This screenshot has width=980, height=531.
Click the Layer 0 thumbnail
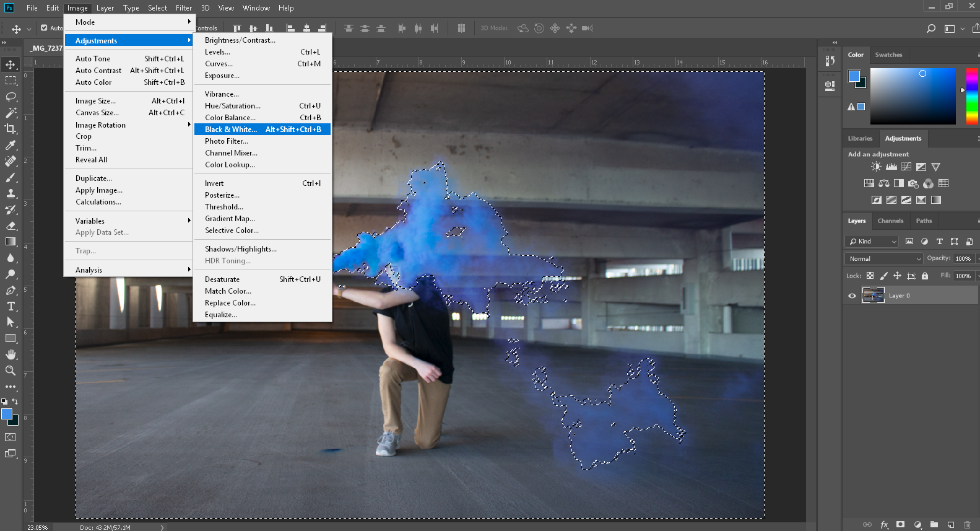tap(873, 296)
